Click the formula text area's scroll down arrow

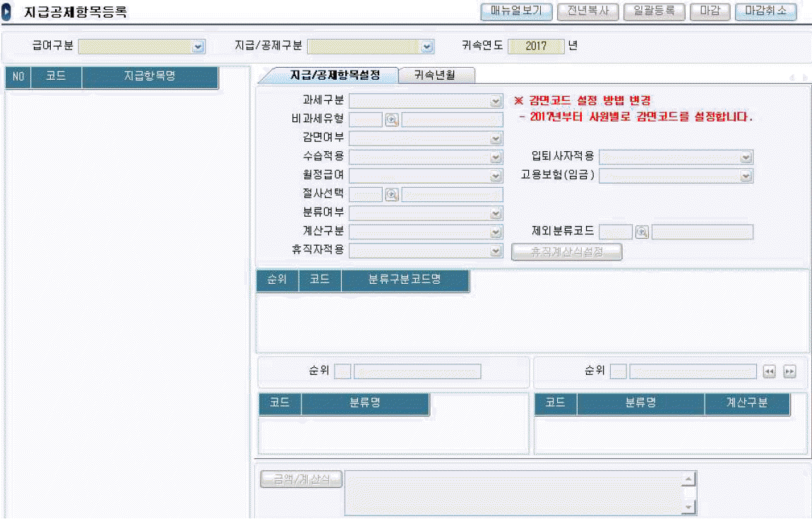688,508
